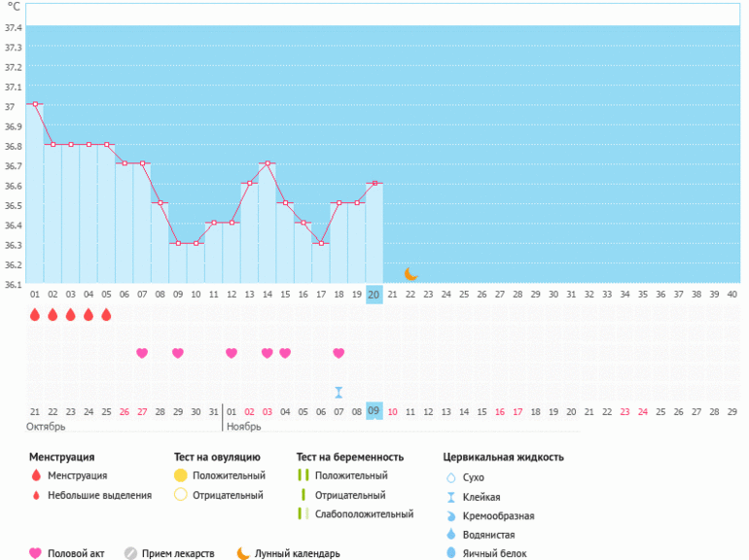Click the pink heart legend icon for Половой акт
This screenshot has width=749, height=560.
[36, 553]
